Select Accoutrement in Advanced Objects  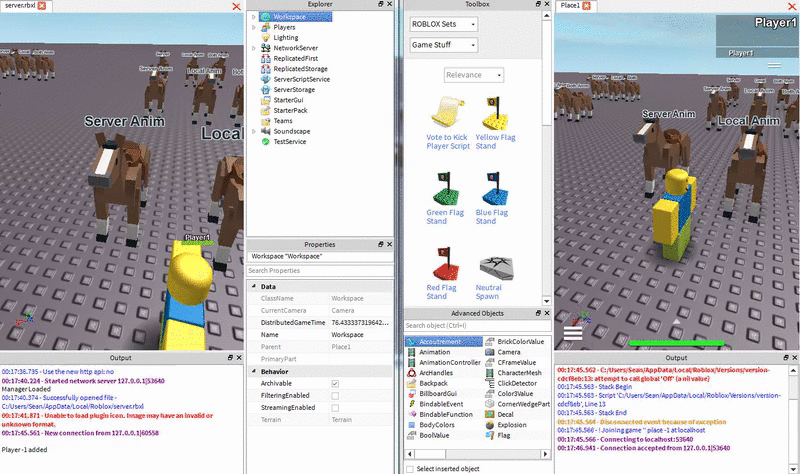(x=444, y=341)
